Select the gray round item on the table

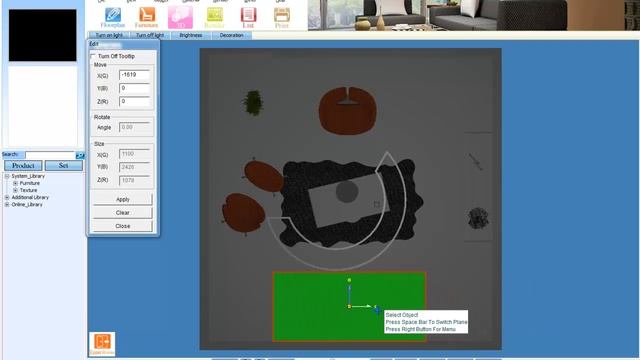coord(347,192)
